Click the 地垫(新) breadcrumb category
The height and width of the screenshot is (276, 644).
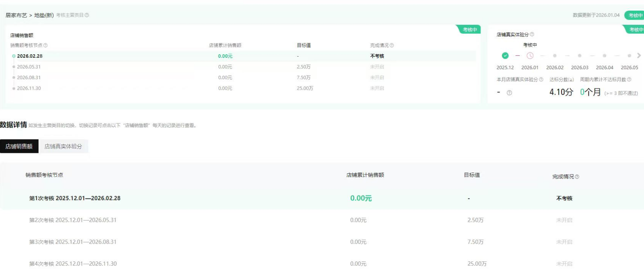tap(44, 15)
